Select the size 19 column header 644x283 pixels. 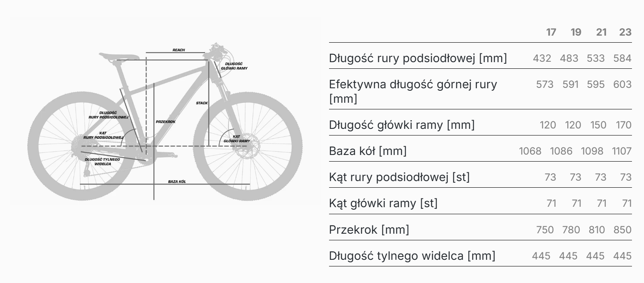point(576,32)
